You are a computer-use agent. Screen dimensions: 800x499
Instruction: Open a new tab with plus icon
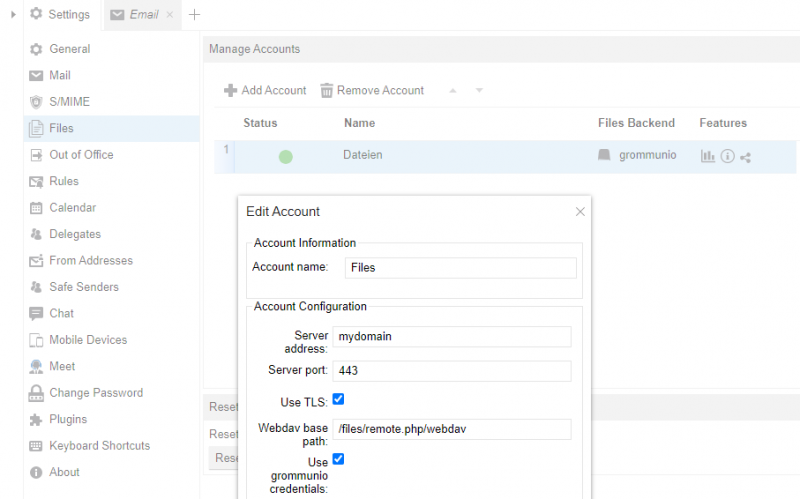(x=194, y=15)
